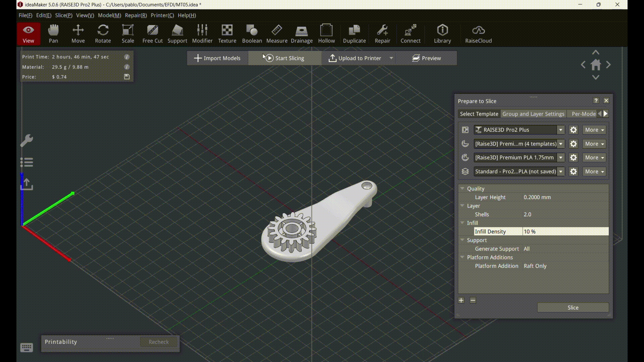This screenshot has width=644, height=362.
Task: Open the Hollow tool
Action: [326, 34]
